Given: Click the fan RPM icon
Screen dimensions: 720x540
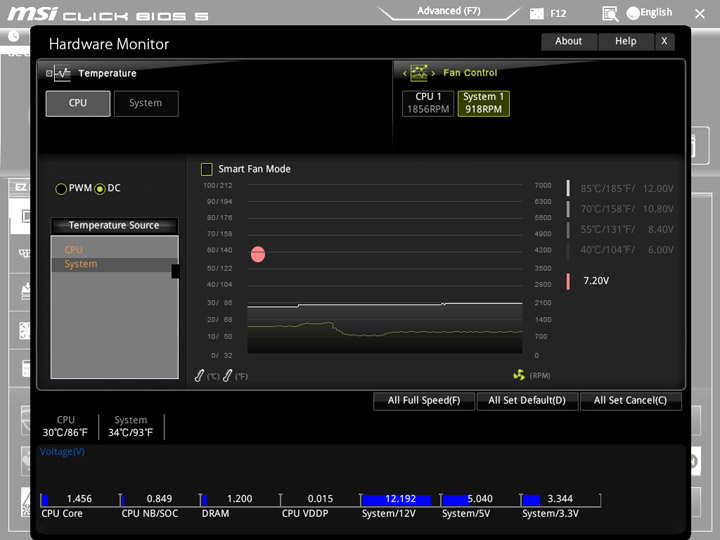Looking at the screenshot, I should pyautogui.click(x=519, y=375).
